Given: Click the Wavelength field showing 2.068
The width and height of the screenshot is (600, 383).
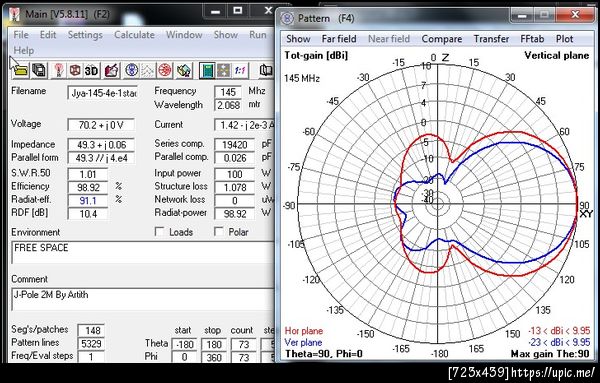Looking at the screenshot, I should coord(228,105).
